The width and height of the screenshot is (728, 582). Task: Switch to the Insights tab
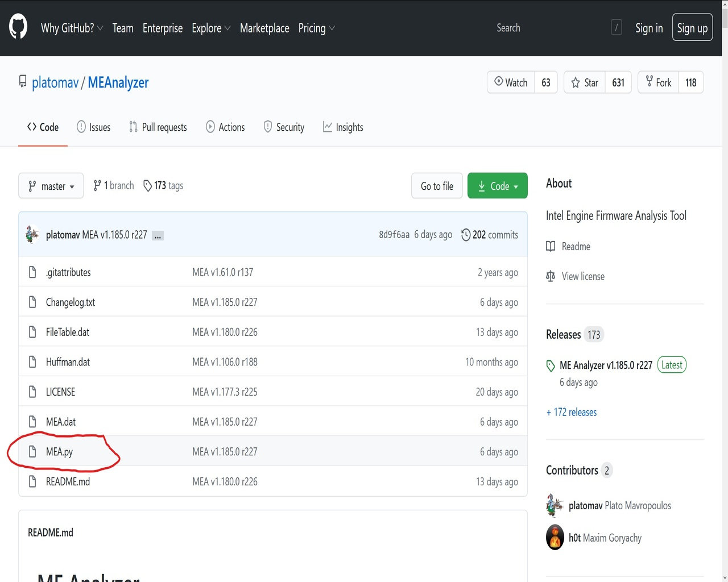(x=343, y=127)
